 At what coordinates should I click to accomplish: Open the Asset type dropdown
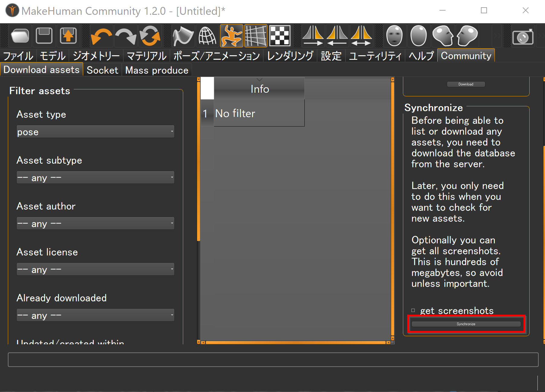96,132
